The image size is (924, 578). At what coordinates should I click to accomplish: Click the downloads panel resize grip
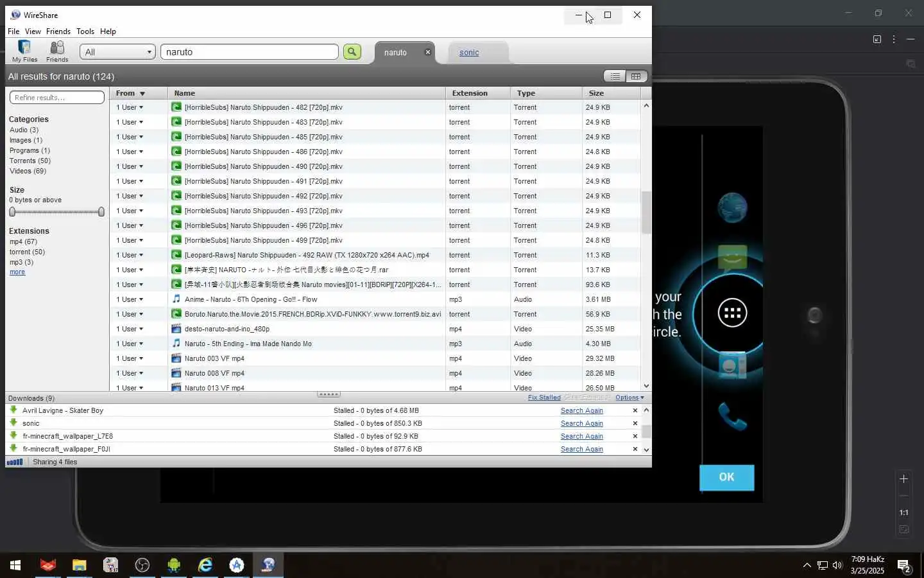click(329, 394)
